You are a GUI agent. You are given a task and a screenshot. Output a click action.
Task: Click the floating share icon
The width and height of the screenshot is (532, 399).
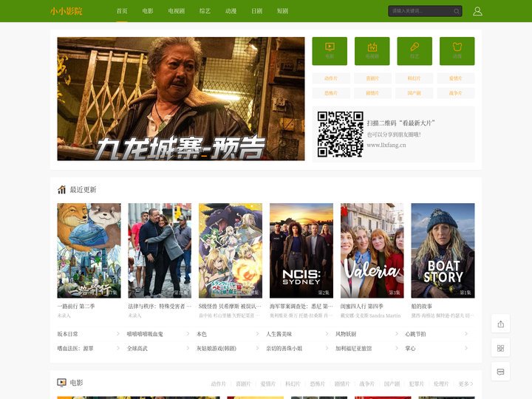coord(500,324)
